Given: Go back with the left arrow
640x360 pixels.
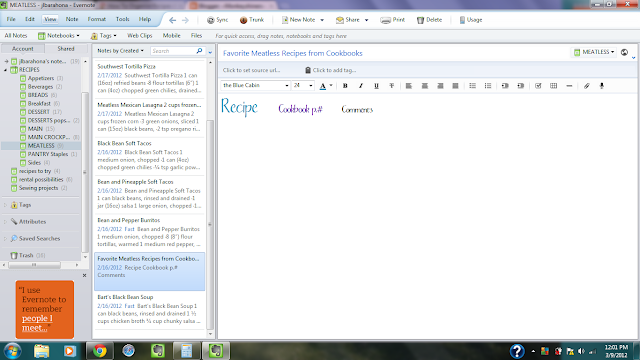Looking at the screenshot, I should [173, 20].
